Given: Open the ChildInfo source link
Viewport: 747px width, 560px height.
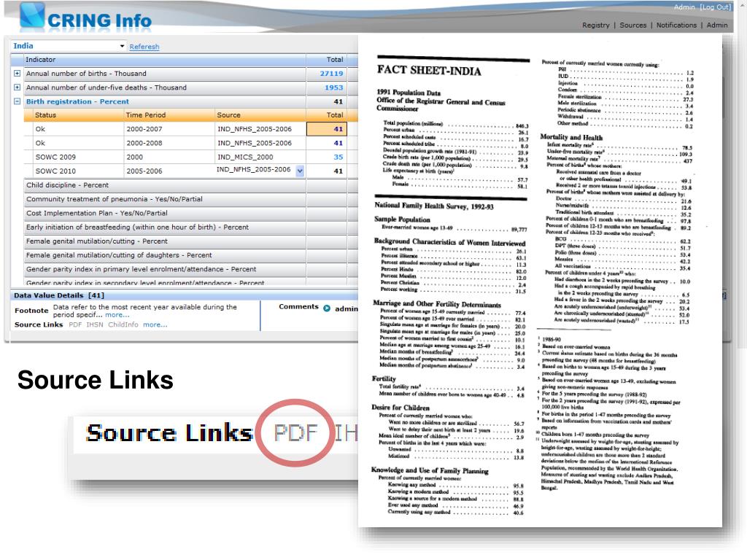Looking at the screenshot, I should click(123, 324).
